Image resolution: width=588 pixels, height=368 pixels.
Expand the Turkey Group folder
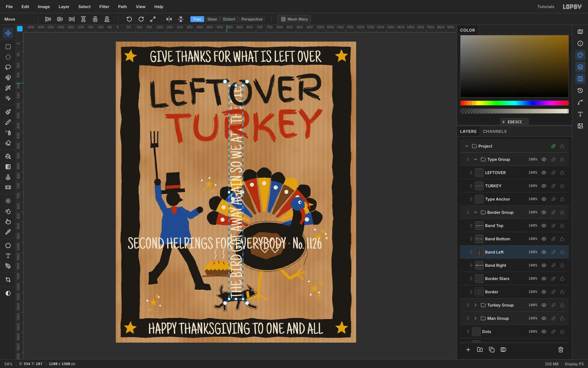click(x=476, y=305)
